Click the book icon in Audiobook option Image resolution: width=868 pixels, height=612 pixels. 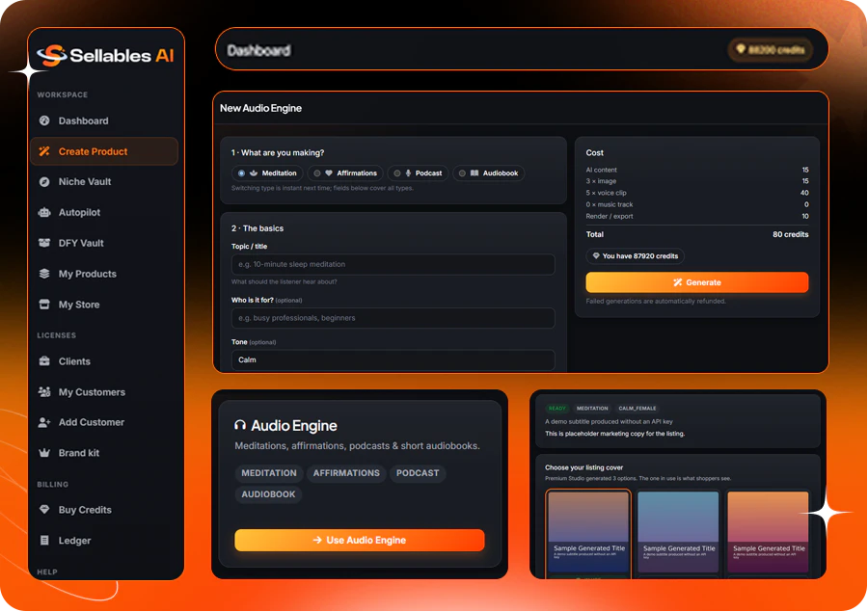pos(475,173)
